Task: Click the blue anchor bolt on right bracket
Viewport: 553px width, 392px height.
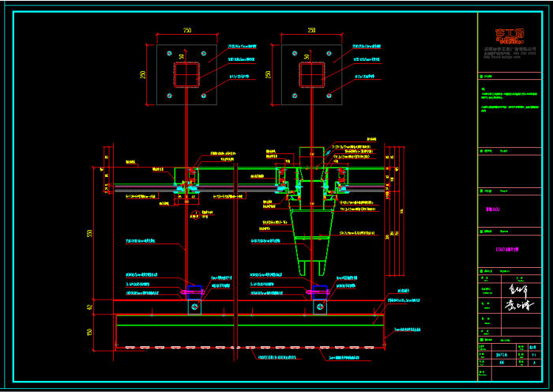Action: (318, 291)
